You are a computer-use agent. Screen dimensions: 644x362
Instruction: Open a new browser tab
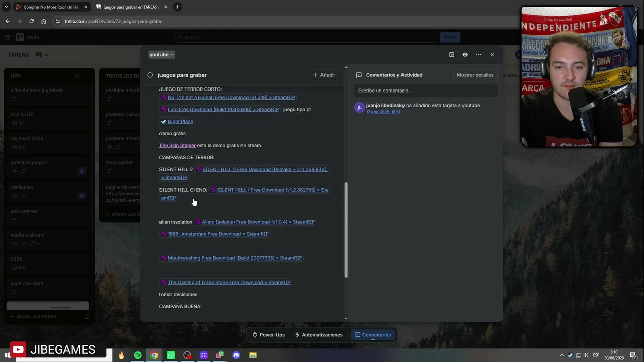pos(177,7)
